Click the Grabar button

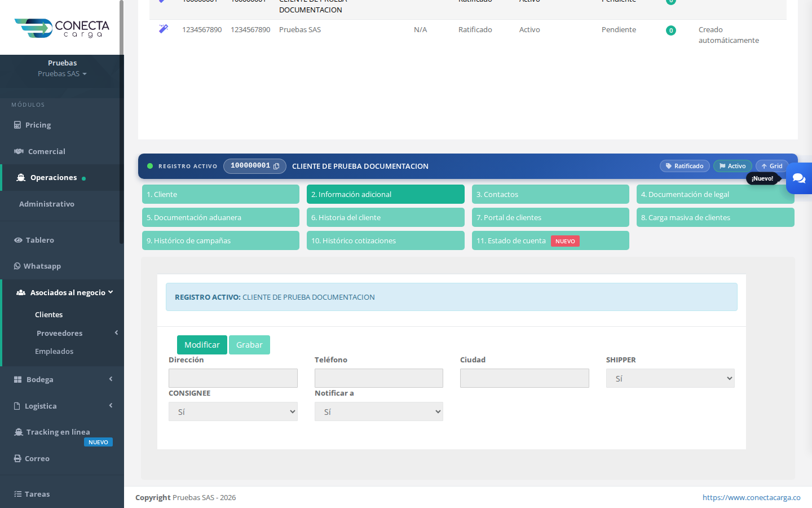pyautogui.click(x=249, y=345)
